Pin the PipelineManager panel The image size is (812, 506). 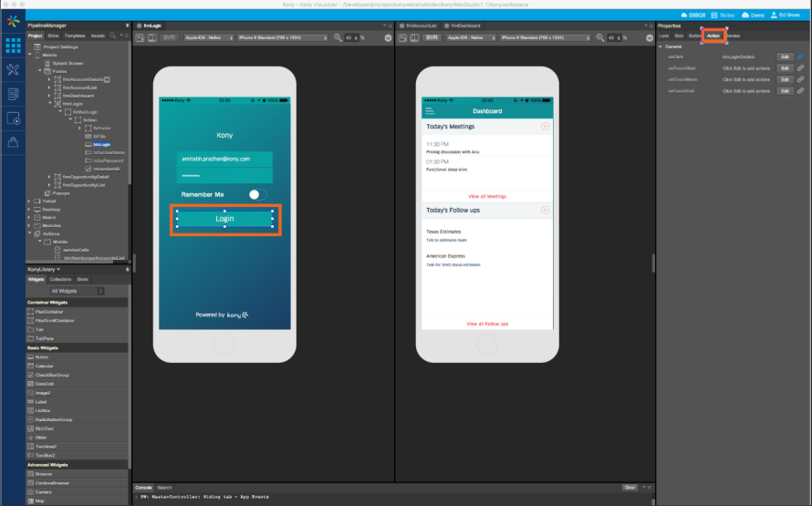(127, 26)
